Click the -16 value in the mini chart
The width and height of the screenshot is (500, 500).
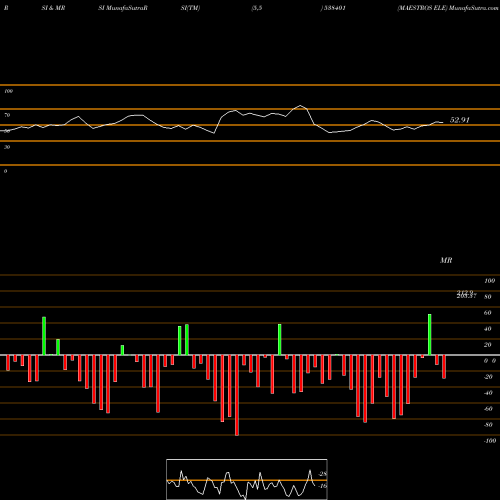(x=323, y=486)
